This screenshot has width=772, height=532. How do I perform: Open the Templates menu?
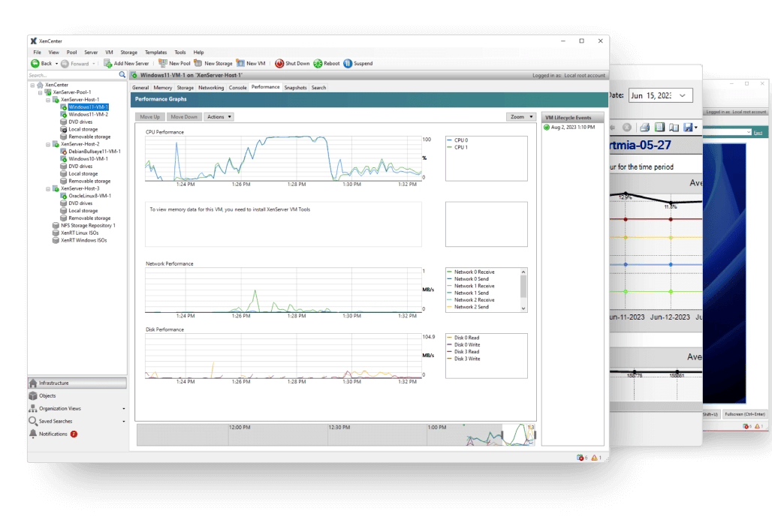click(155, 53)
